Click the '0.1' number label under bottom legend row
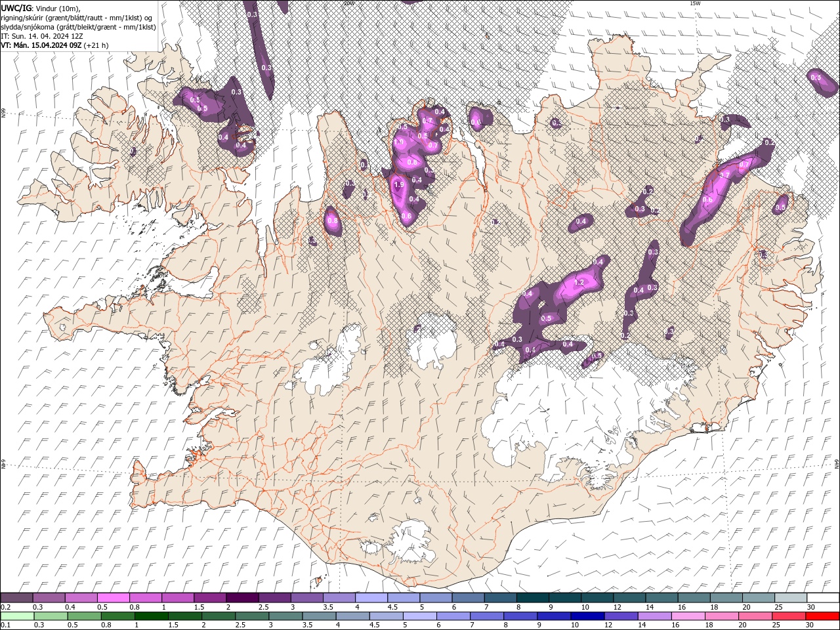Screen dimensions: 840x630 [x=5, y=625]
